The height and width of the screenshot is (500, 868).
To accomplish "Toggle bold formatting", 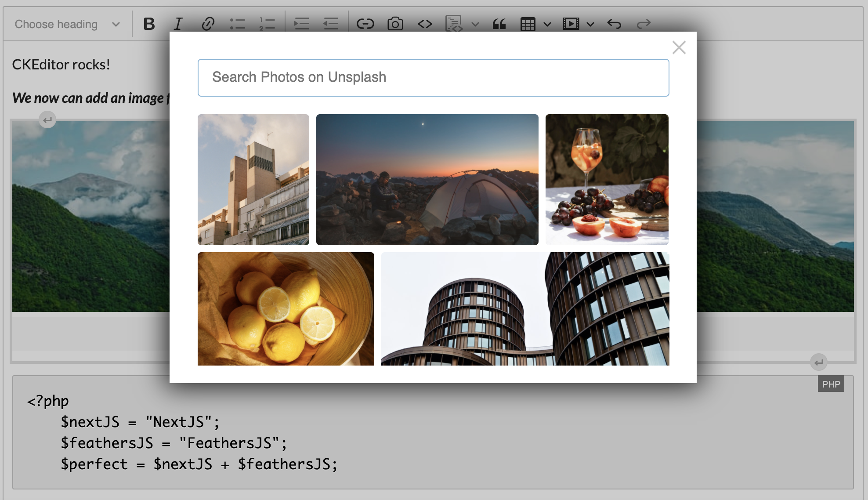I will coord(149,24).
